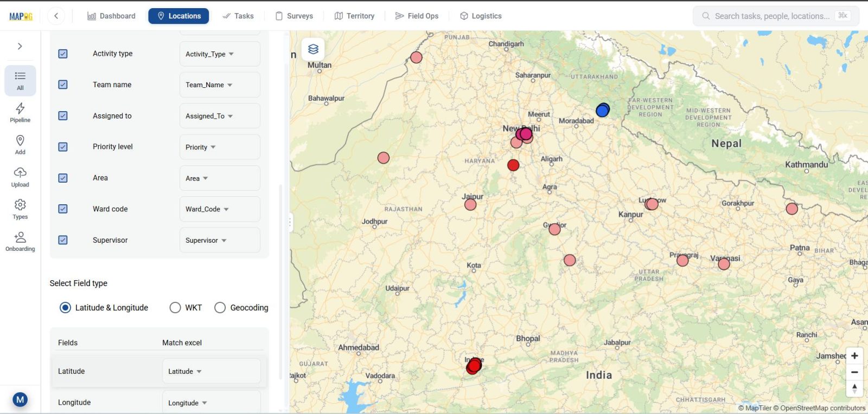Open the Tasks tab
Viewport: 868px width, 414px height.
(238, 16)
